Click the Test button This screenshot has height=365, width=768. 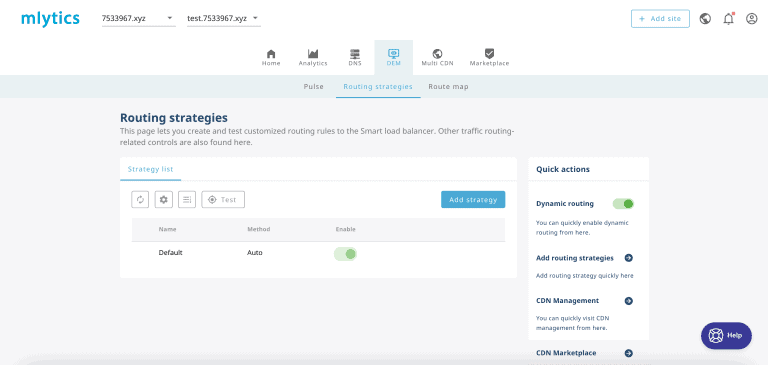[x=223, y=199]
